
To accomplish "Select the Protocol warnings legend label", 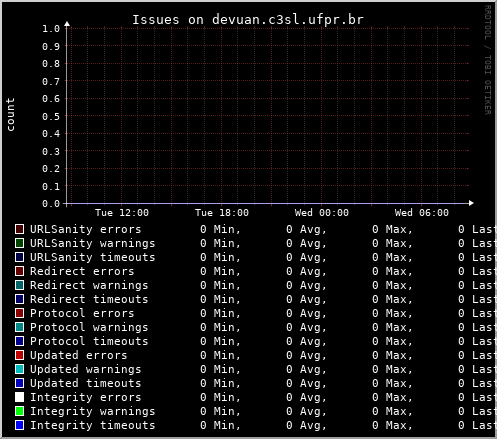I will (89, 328).
